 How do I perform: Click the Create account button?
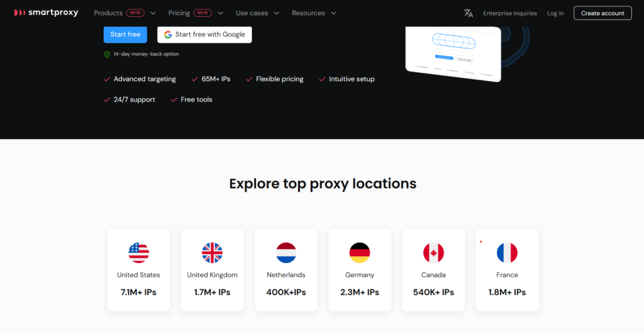click(x=602, y=13)
